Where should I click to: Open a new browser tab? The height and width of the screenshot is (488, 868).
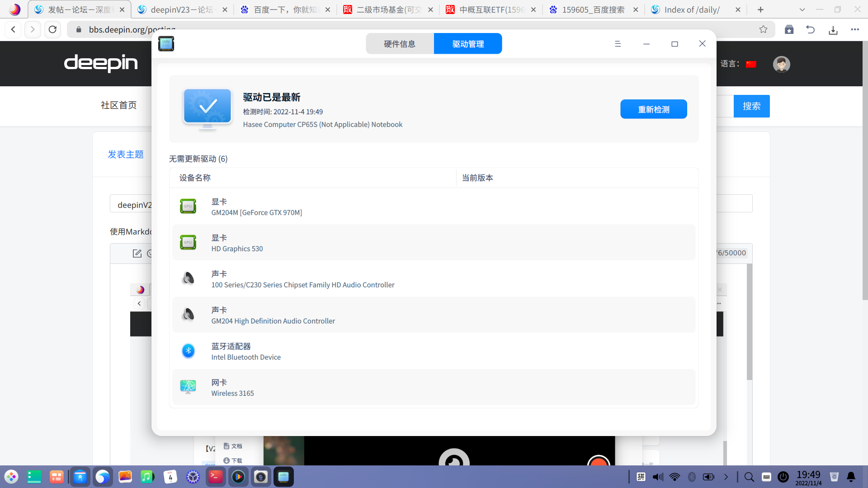pyautogui.click(x=760, y=9)
